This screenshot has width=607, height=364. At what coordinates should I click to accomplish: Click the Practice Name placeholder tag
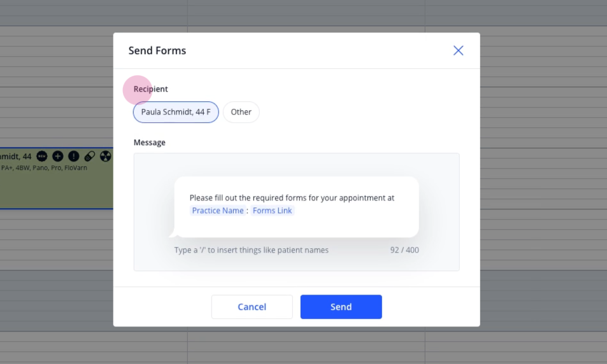click(218, 211)
